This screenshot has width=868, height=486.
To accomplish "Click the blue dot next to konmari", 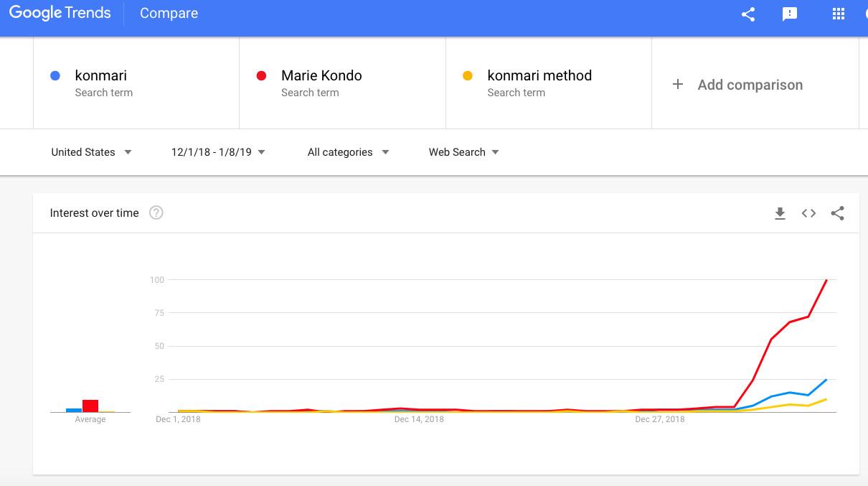I will coord(55,76).
